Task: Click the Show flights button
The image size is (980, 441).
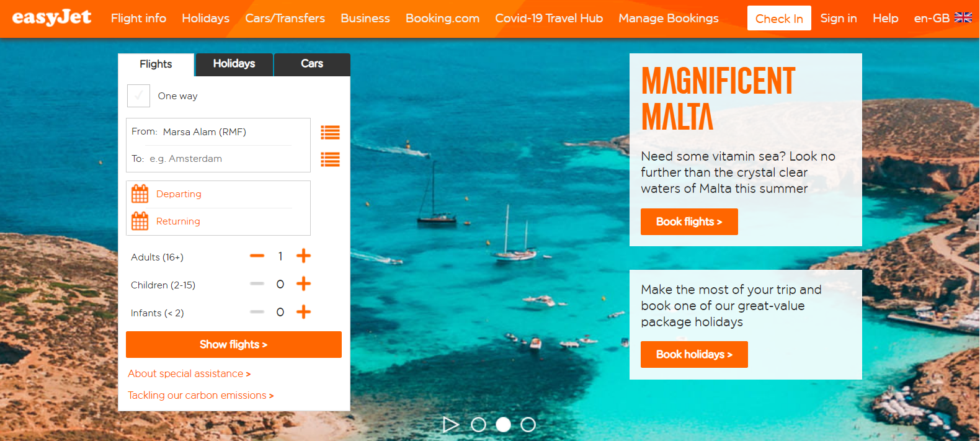Action: point(234,344)
